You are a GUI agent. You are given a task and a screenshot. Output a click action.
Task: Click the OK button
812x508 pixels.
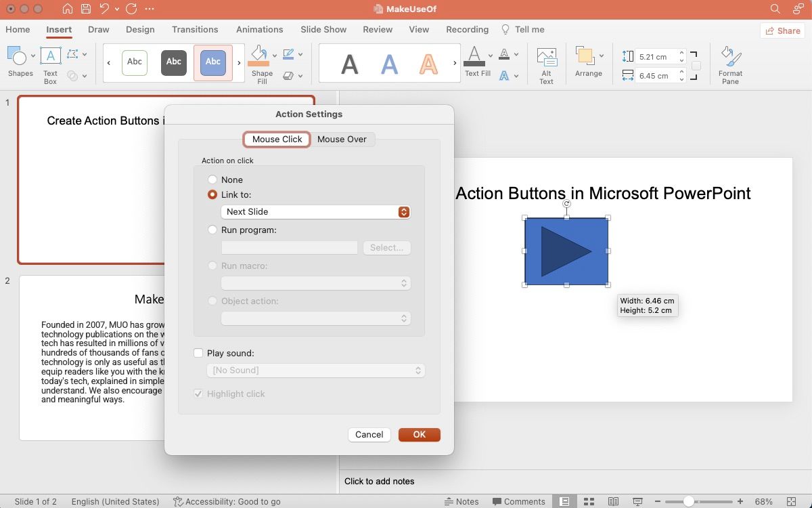coord(419,434)
